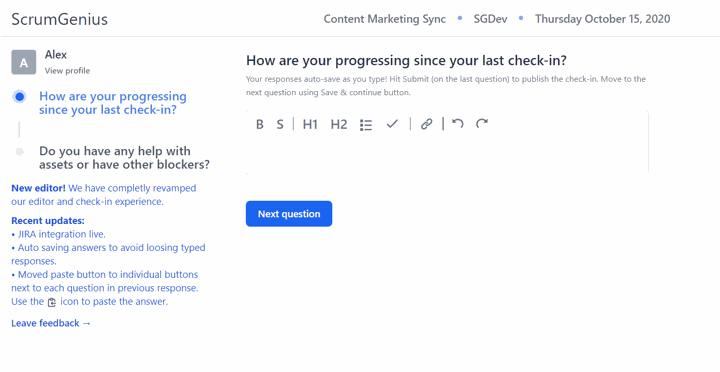Click the main question heading above editor
Screen dimensions: 720x372
point(406,61)
